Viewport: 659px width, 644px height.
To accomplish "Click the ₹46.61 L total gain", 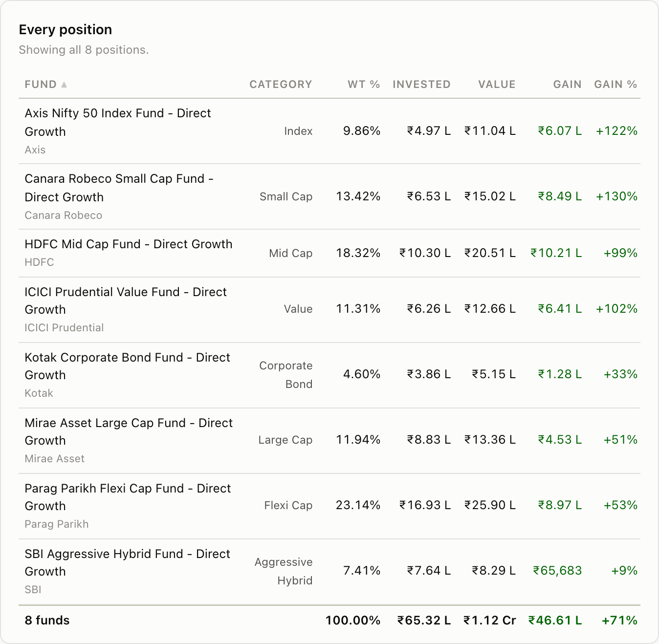I will coord(555,621).
